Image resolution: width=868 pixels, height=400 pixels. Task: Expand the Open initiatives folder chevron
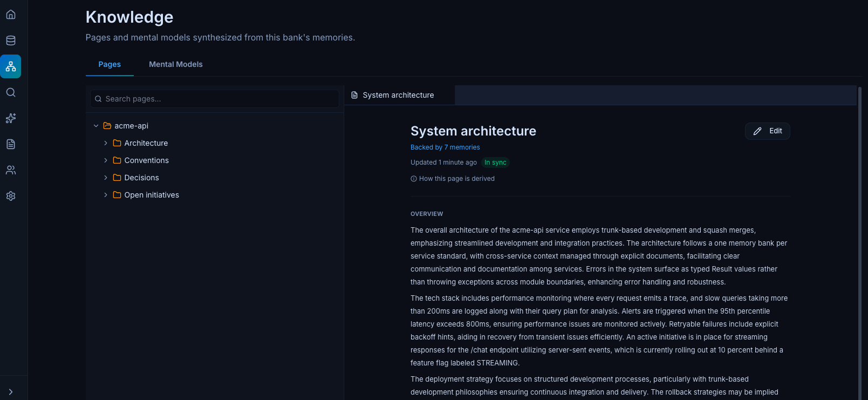click(x=106, y=195)
